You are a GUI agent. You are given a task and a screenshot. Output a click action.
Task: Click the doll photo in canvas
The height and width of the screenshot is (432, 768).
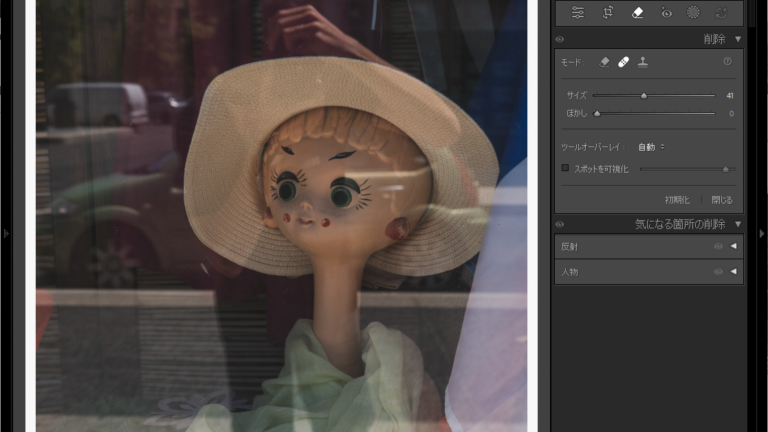pos(282,216)
